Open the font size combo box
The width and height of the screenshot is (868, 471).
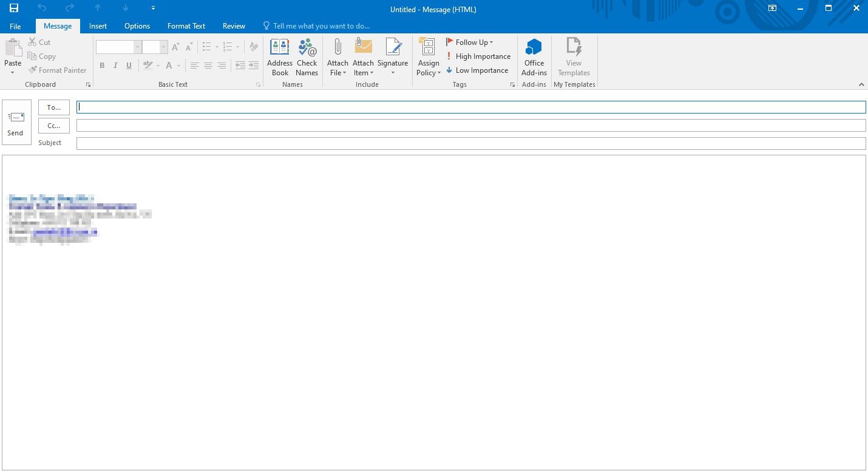tap(155, 47)
